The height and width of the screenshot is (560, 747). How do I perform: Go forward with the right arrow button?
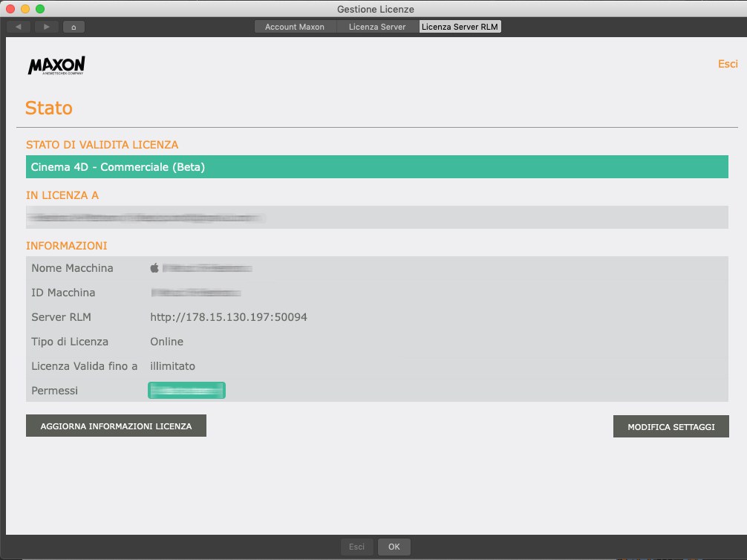pos(46,27)
